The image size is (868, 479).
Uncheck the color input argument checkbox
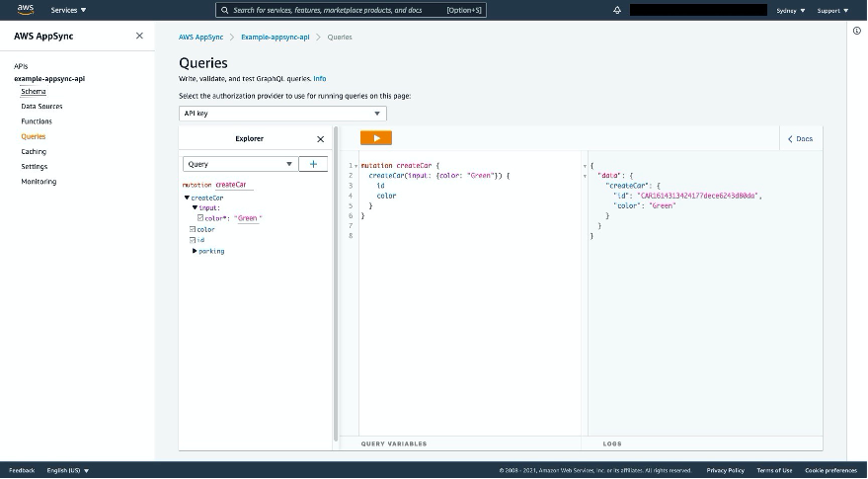(200, 217)
